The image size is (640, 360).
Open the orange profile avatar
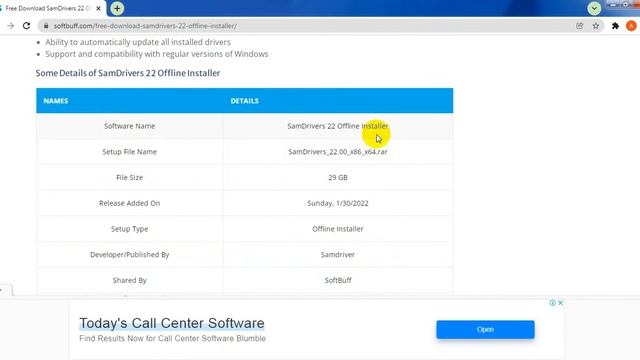pyautogui.click(x=631, y=26)
